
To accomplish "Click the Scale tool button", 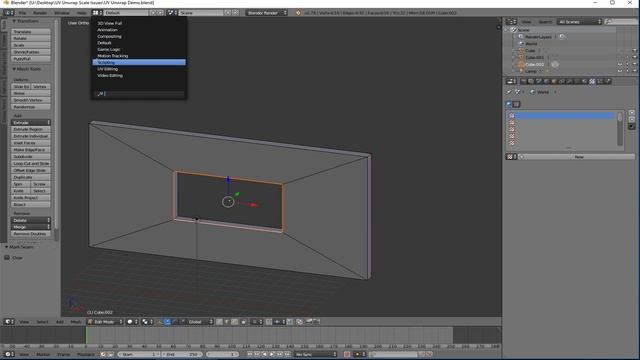I will [31, 45].
